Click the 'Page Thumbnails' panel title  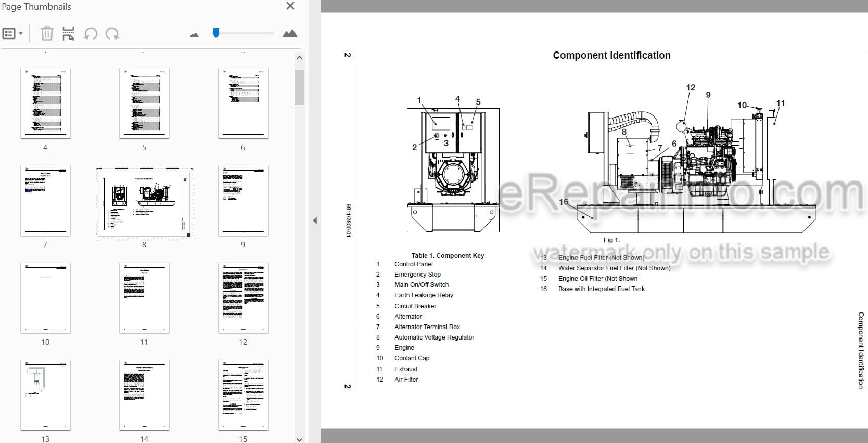pos(36,7)
